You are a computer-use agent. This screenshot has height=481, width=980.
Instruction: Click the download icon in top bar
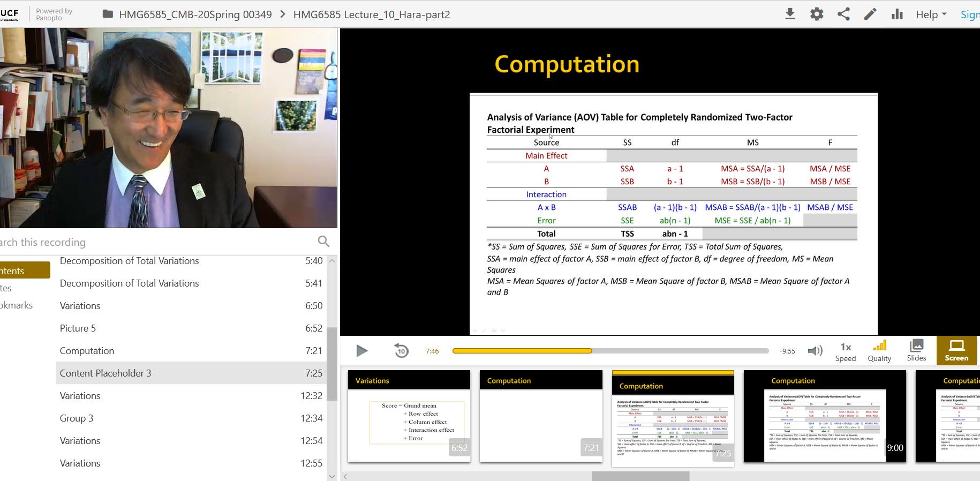(x=789, y=14)
